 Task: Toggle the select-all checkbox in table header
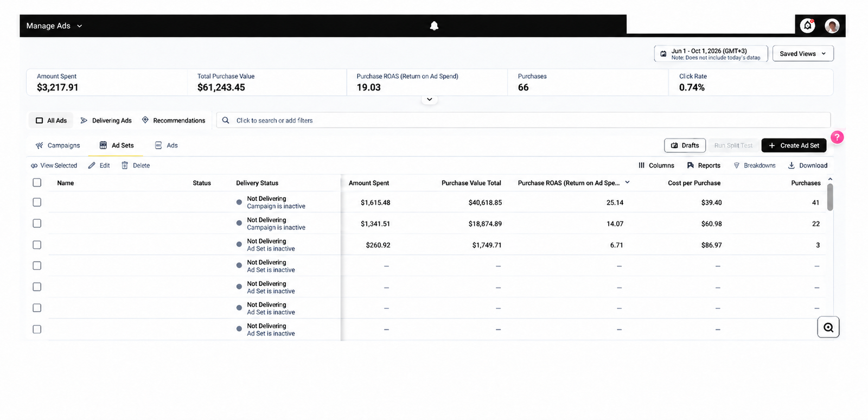37,183
